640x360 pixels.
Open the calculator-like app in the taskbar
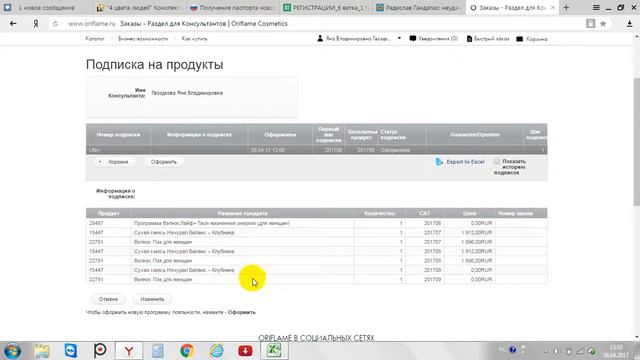[x=158, y=351]
